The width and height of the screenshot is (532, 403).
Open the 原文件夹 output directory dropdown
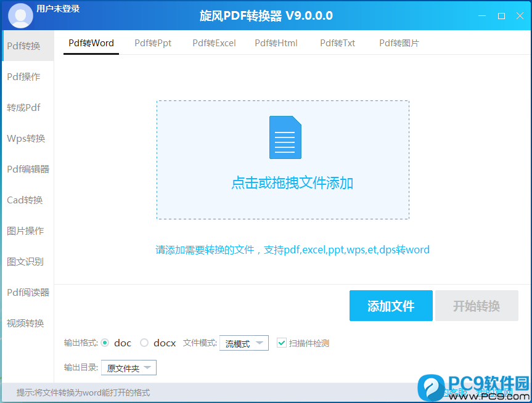point(129,368)
